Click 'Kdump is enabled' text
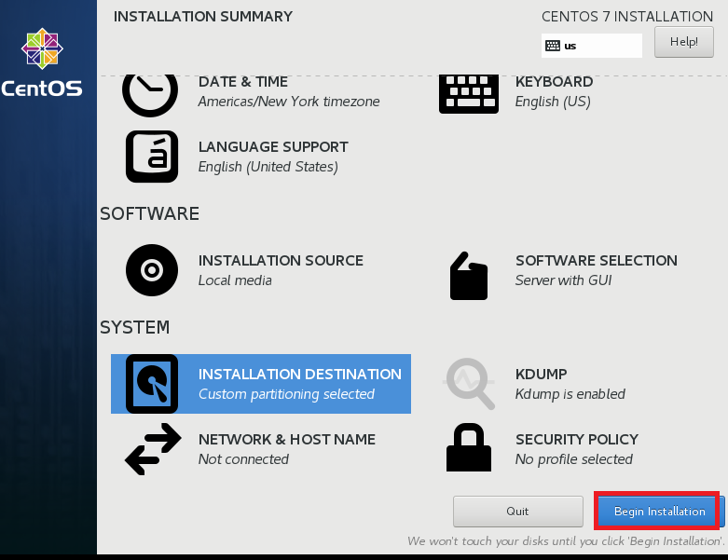Screen dimensions: 728x560 tap(570, 394)
